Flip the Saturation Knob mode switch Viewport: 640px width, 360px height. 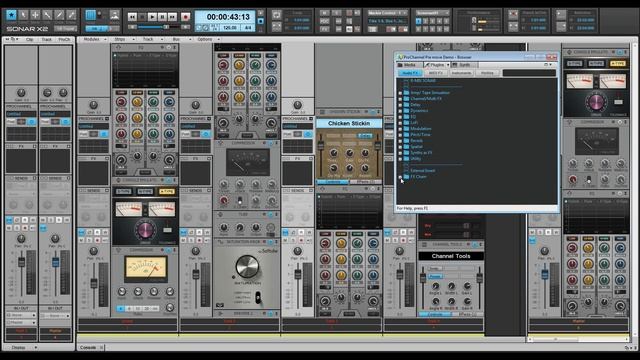point(258,298)
